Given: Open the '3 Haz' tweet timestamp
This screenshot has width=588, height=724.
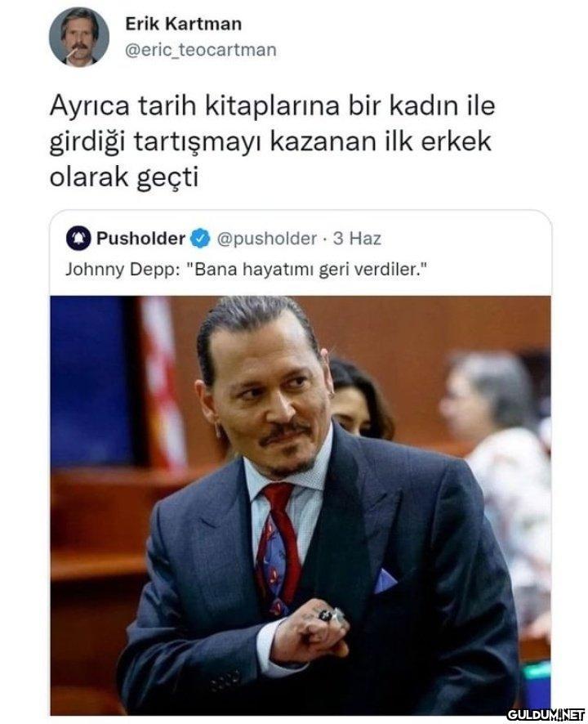Looking at the screenshot, I should click(x=357, y=239).
